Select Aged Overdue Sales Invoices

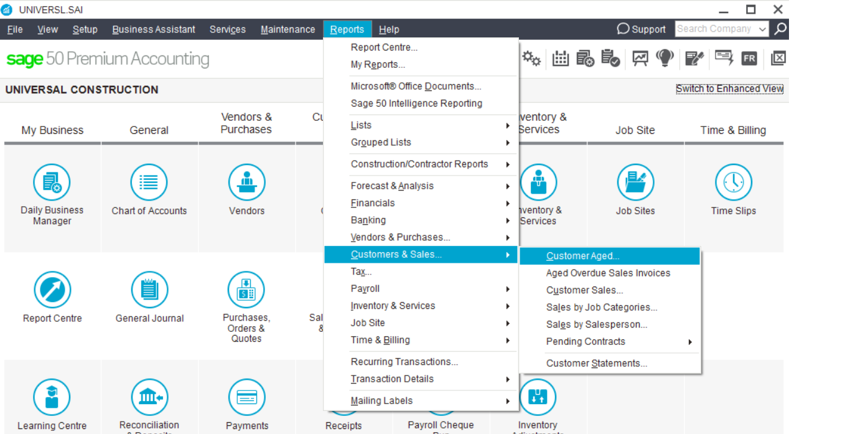pos(610,273)
